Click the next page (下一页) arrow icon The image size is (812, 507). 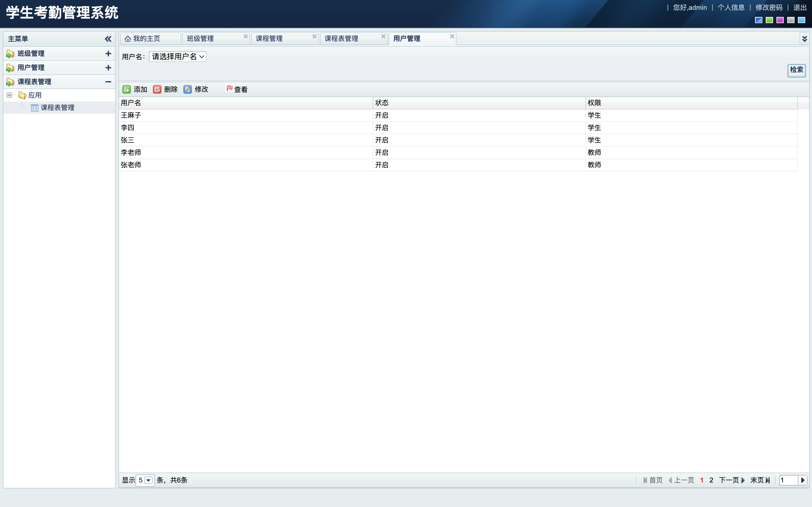click(x=743, y=480)
